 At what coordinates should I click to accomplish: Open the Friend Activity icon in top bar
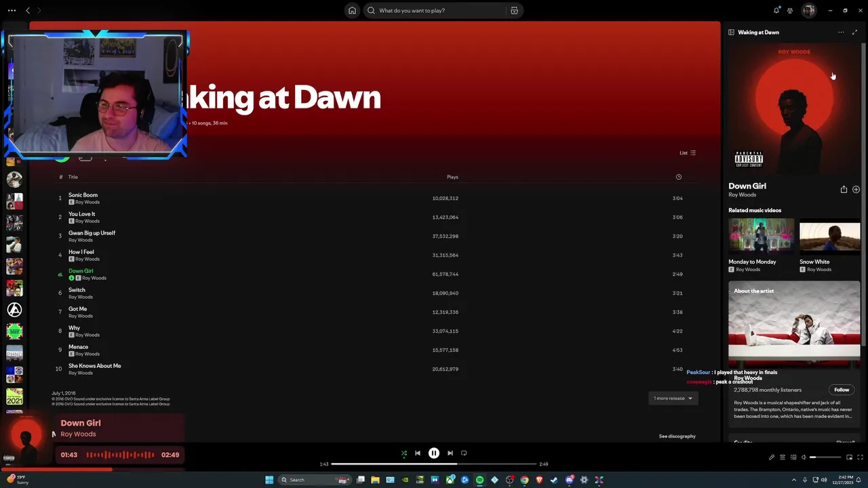tap(790, 10)
